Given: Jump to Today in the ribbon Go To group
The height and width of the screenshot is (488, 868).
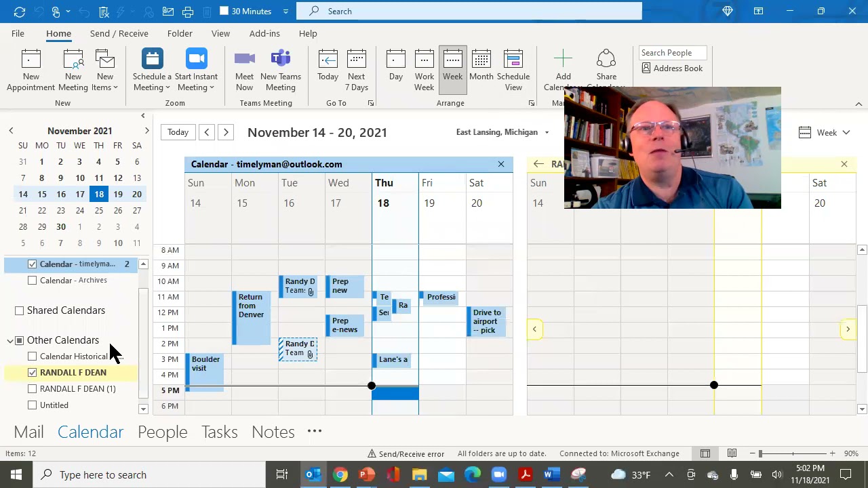Looking at the screenshot, I should tap(328, 66).
